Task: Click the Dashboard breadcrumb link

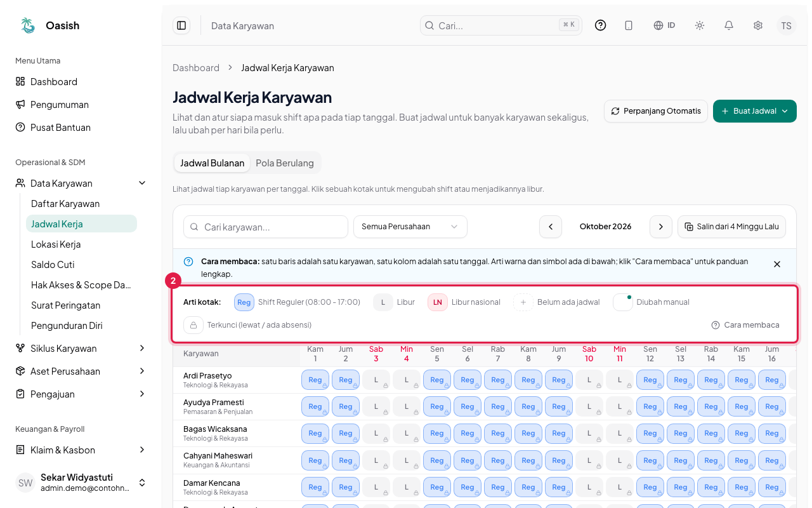Action: coord(196,68)
